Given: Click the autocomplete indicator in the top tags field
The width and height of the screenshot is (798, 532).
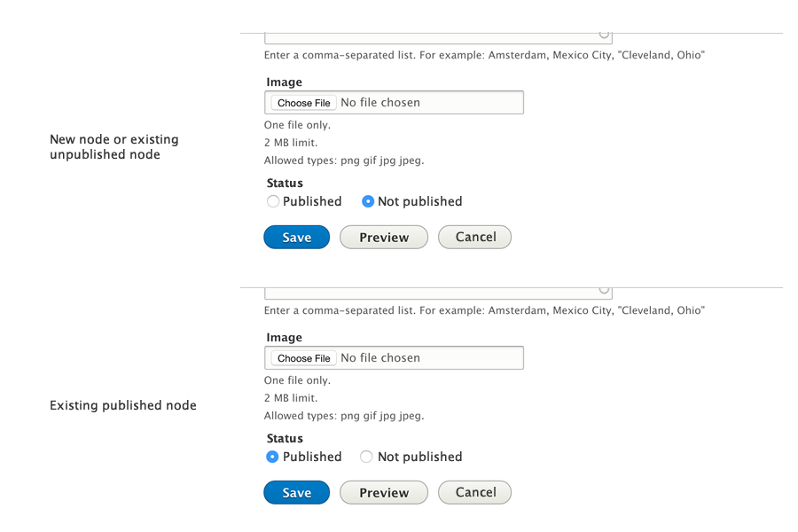Looking at the screenshot, I should tap(602, 32).
